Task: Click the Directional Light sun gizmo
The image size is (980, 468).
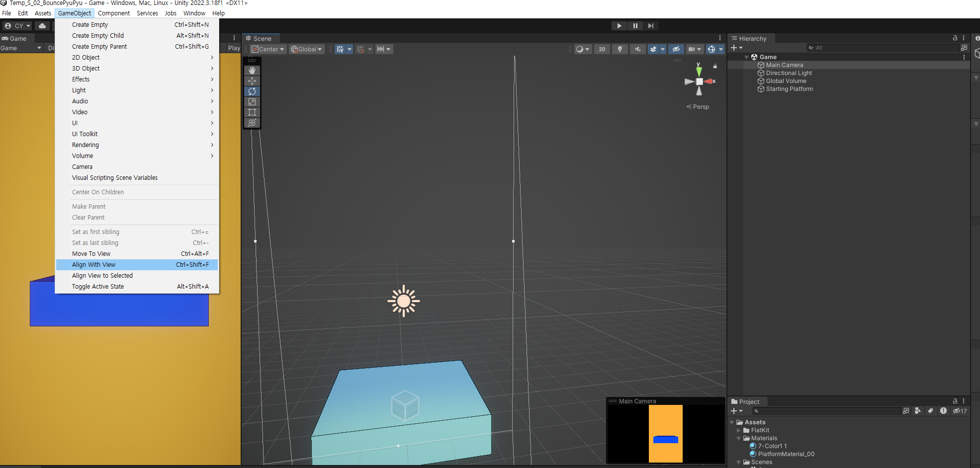Action: click(x=404, y=301)
